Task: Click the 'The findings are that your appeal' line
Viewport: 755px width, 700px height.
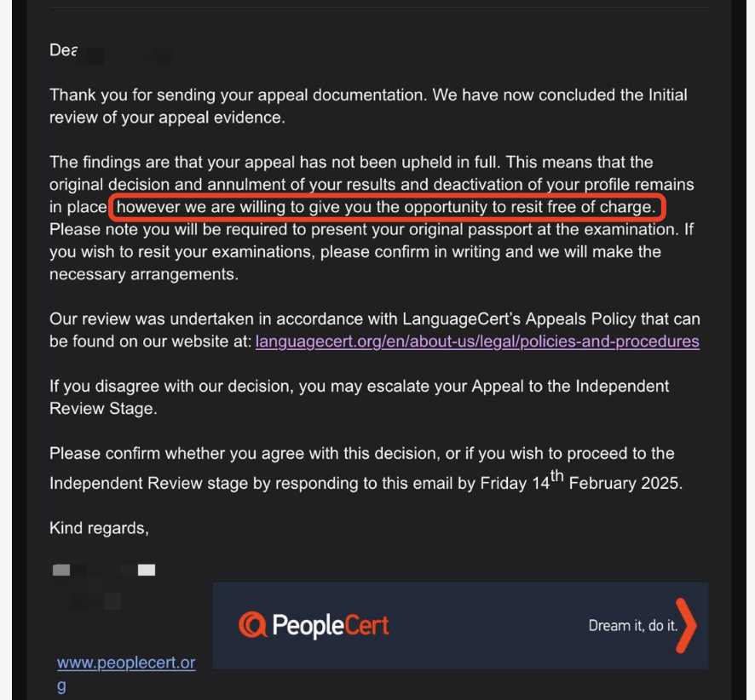Action: (x=351, y=162)
